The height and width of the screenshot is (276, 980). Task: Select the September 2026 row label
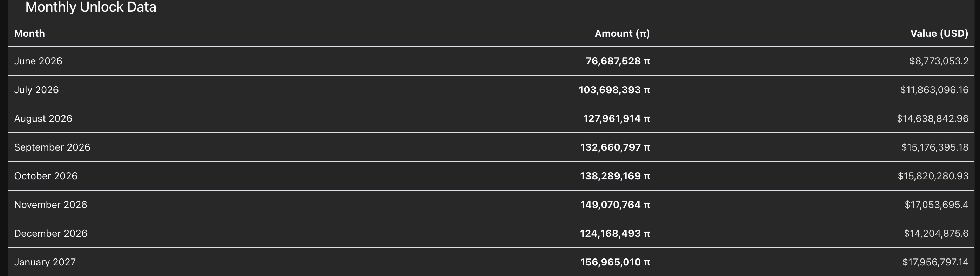tap(52, 147)
